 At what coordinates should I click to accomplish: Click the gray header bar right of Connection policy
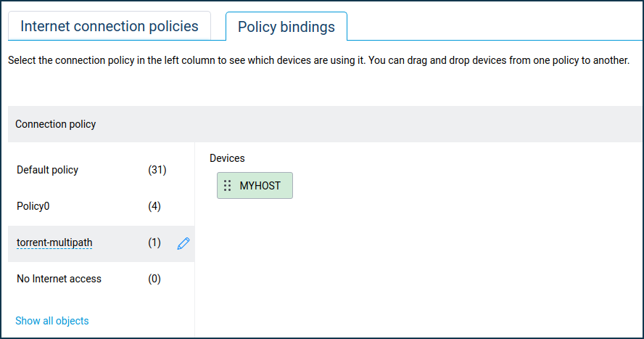tap(370, 124)
